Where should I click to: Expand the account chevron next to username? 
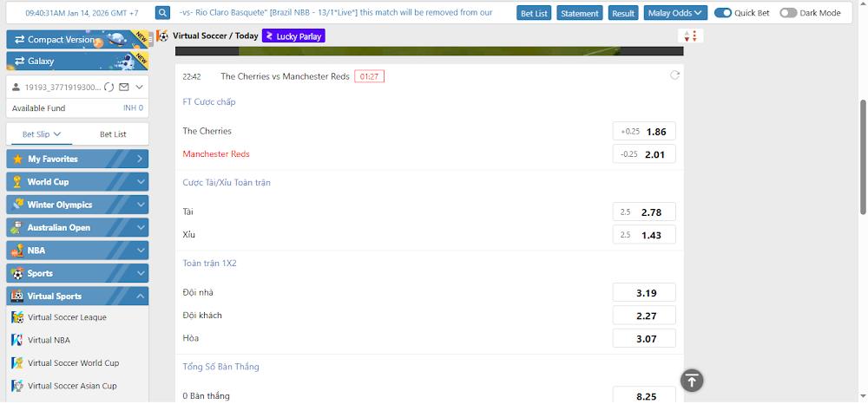coord(140,88)
